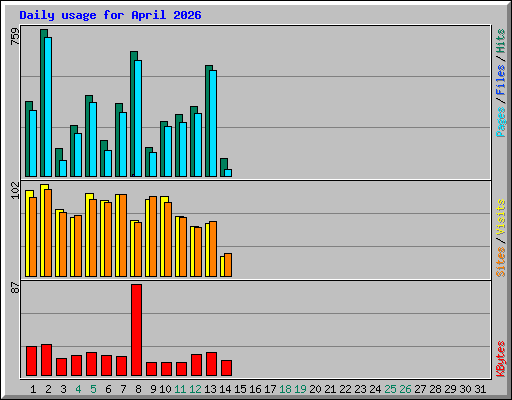Image resolution: width=512 pixels, height=400 pixels.
Task: Click day 24 on the x-axis
Action: coord(375,389)
